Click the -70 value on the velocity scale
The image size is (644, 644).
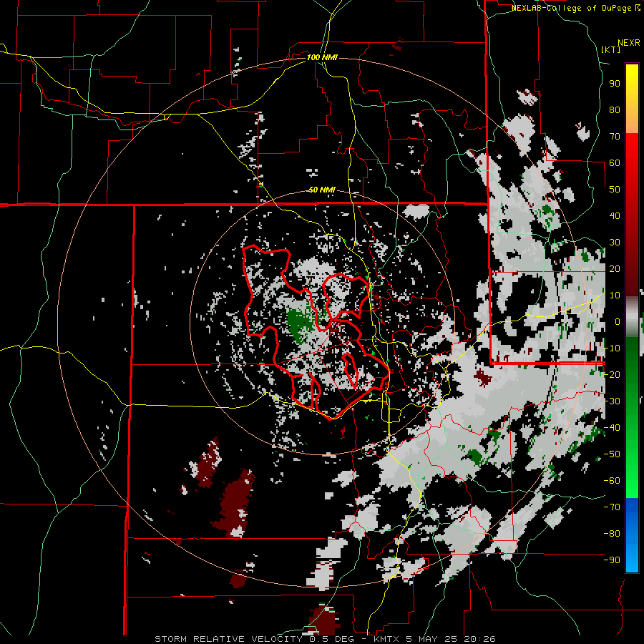(612, 507)
